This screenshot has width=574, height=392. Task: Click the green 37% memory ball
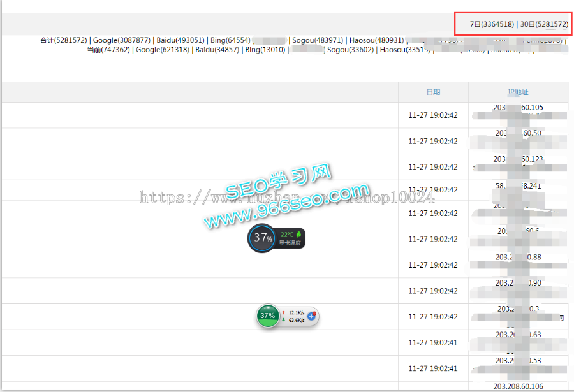pos(268,316)
